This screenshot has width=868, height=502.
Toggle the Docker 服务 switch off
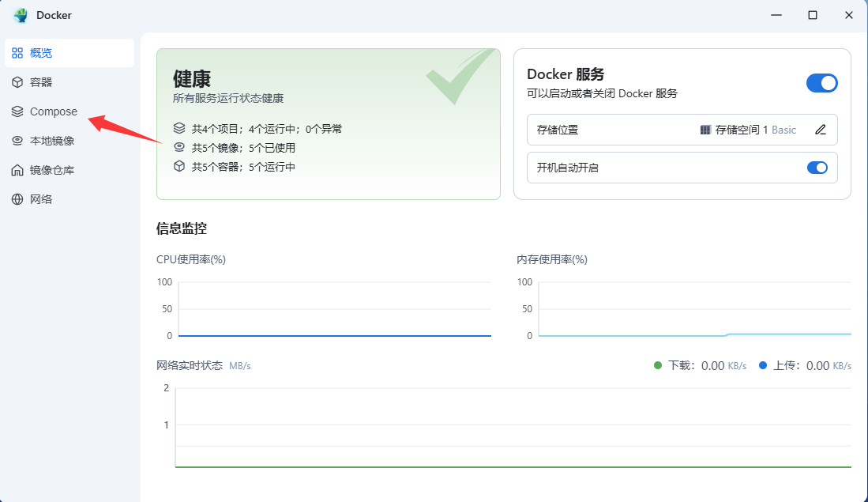[x=821, y=83]
